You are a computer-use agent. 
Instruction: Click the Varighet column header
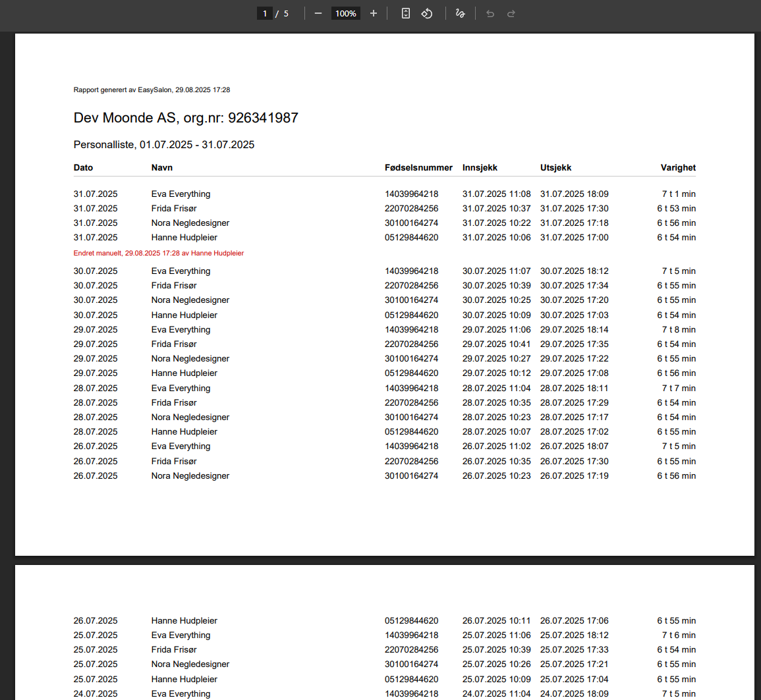(678, 167)
